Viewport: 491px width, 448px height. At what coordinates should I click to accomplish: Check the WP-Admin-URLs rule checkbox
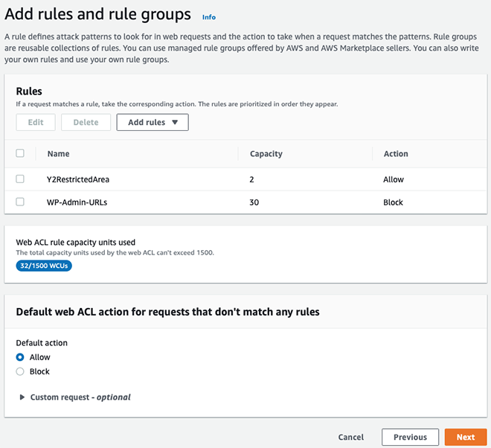20,202
